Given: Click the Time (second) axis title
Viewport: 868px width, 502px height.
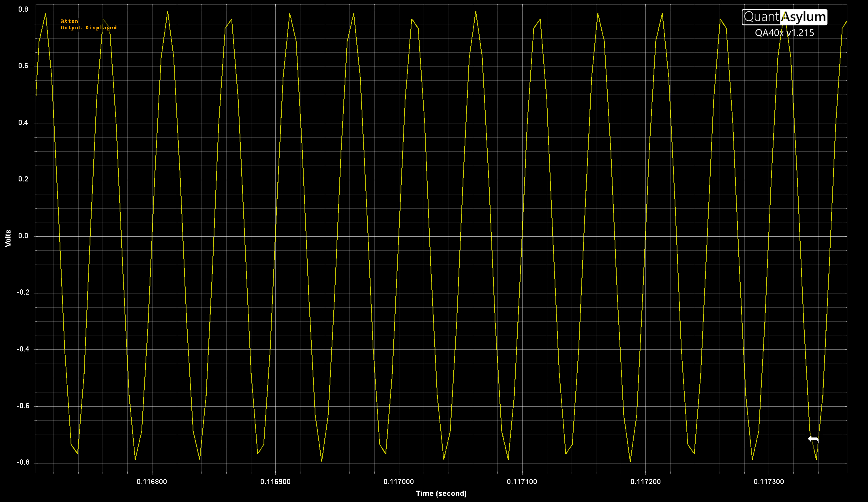Looking at the screenshot, I should 441,493.
